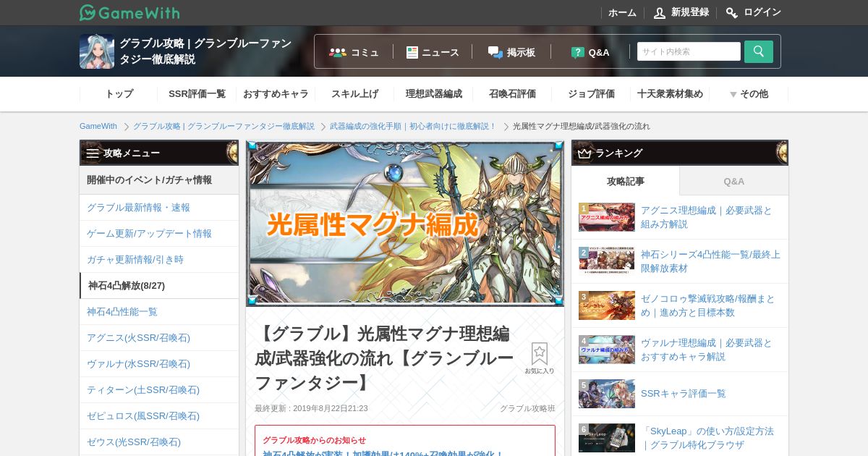Screen dimensions: 868x456
Task: Expand the その他 dropdown menu
Action: click(x=749, y=94)
